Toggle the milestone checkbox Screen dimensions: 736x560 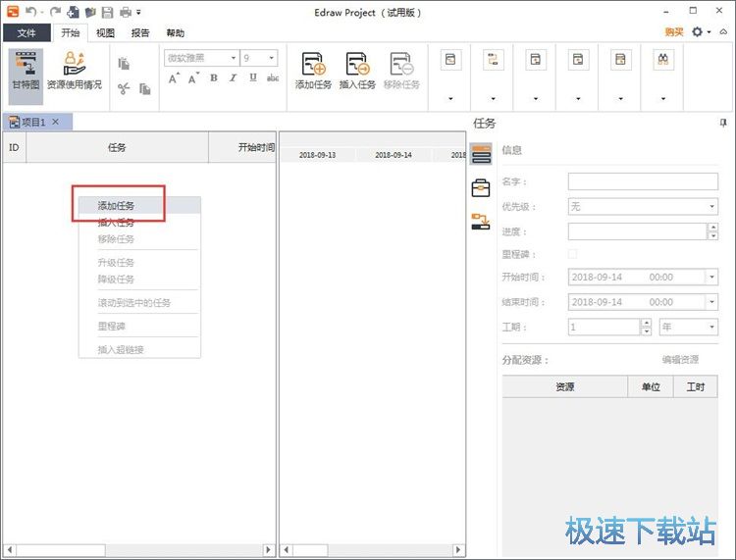pos(573,255)
